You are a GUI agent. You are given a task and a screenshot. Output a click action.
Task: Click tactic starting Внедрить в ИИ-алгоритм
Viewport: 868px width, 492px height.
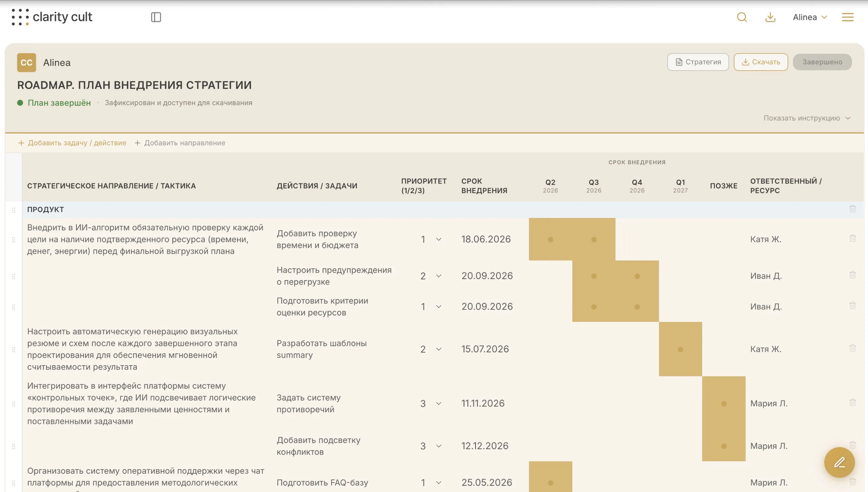click(145, 240)
